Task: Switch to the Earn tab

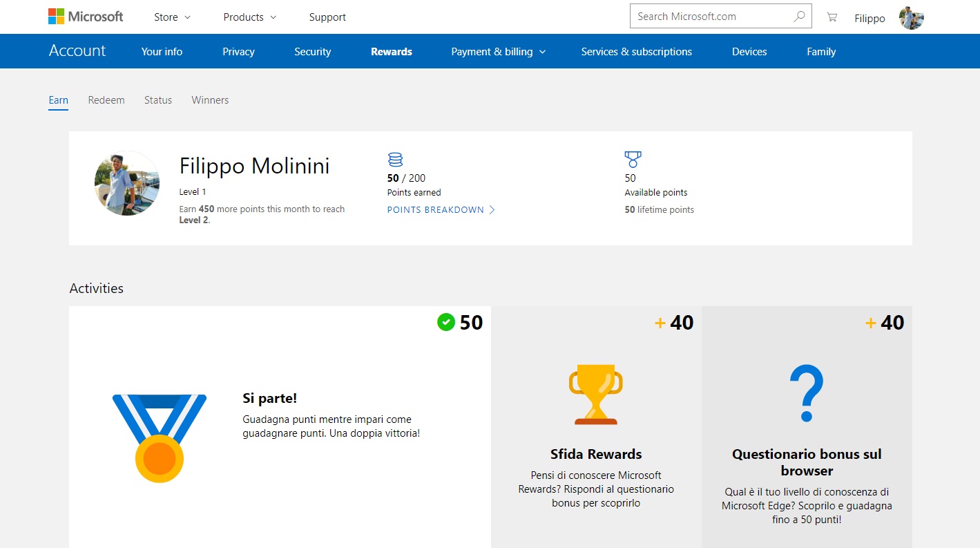Action: (58, 100)
